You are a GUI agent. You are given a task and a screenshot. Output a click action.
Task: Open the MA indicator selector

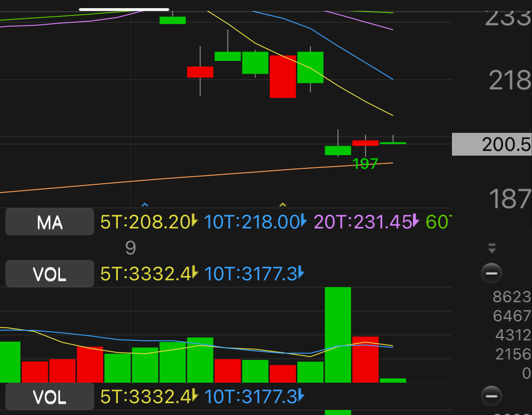click(x=50, y=222)
